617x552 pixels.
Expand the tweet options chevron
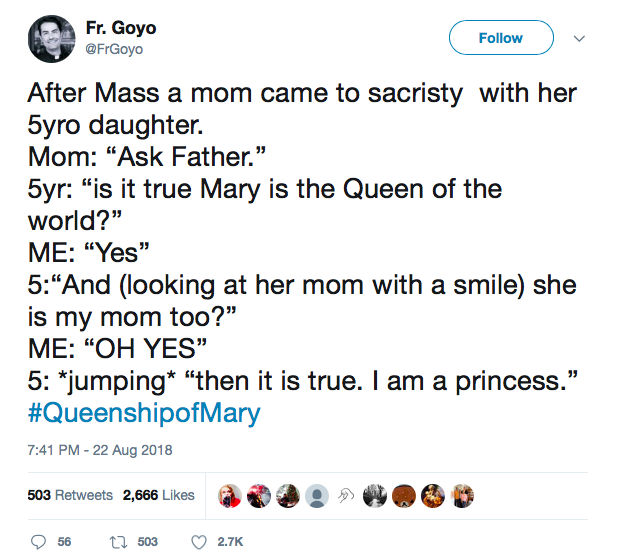[577, 38]
